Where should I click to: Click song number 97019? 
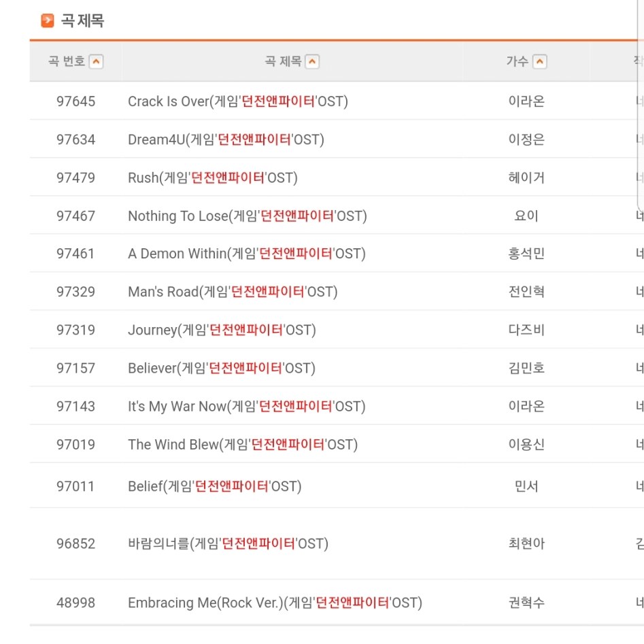coord(75,445)
